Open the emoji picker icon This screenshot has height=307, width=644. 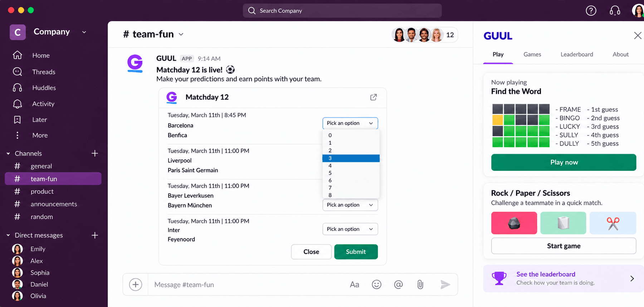click(376, 284)
